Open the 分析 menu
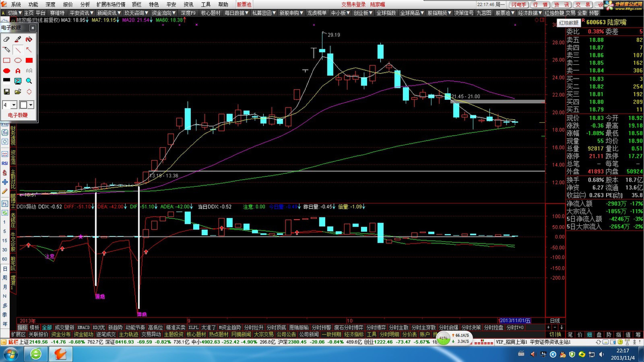This screenshot has height=362, width=644. click(x=85, y=4)
